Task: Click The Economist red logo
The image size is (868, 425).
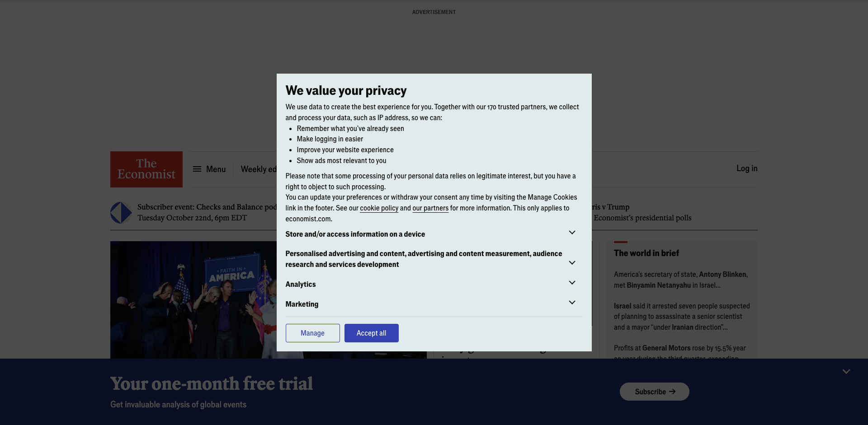Action: (x=146, y=169)
